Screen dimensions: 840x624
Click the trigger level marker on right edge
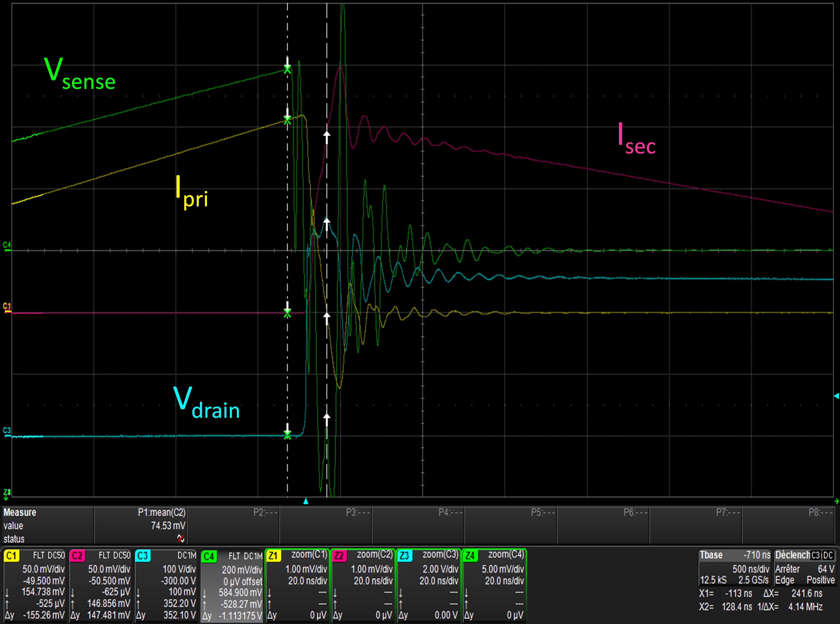point(836,396)
